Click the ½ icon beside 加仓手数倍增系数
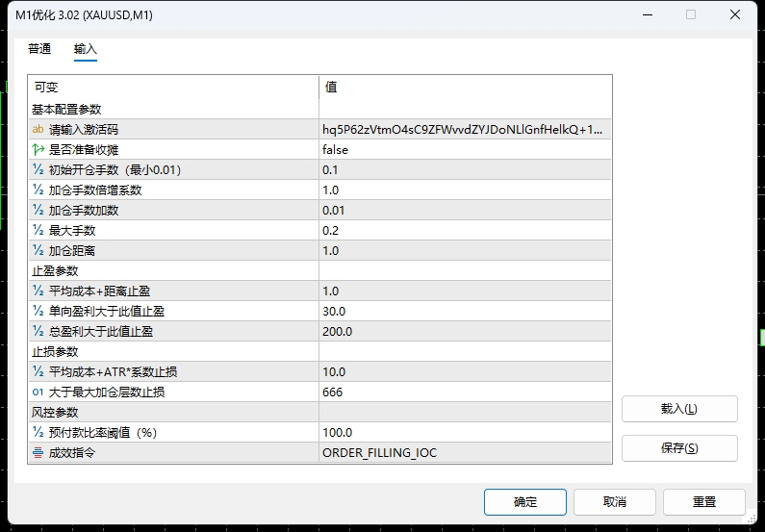The image size is (765, 532). point(38,190)
